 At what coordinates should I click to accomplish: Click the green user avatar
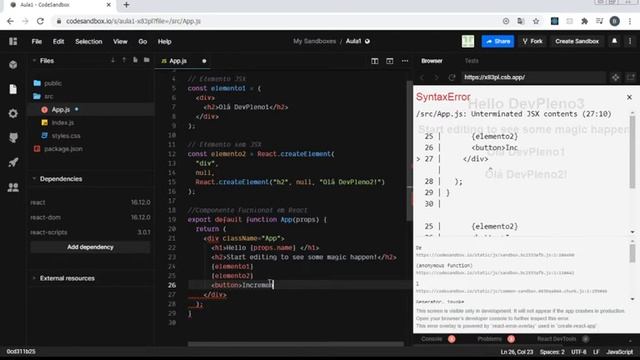click(x=468, y=41)
